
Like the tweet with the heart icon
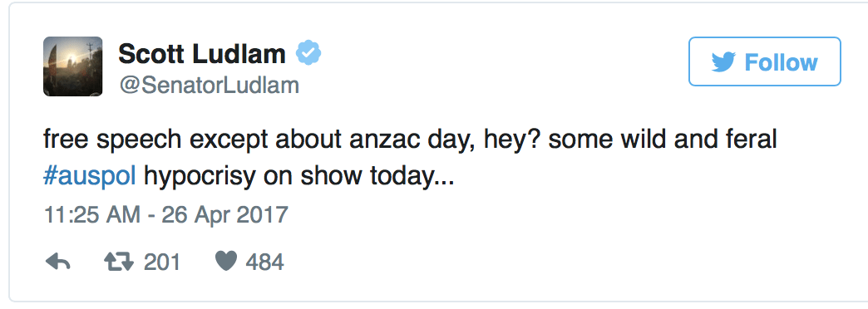[226, 262]
